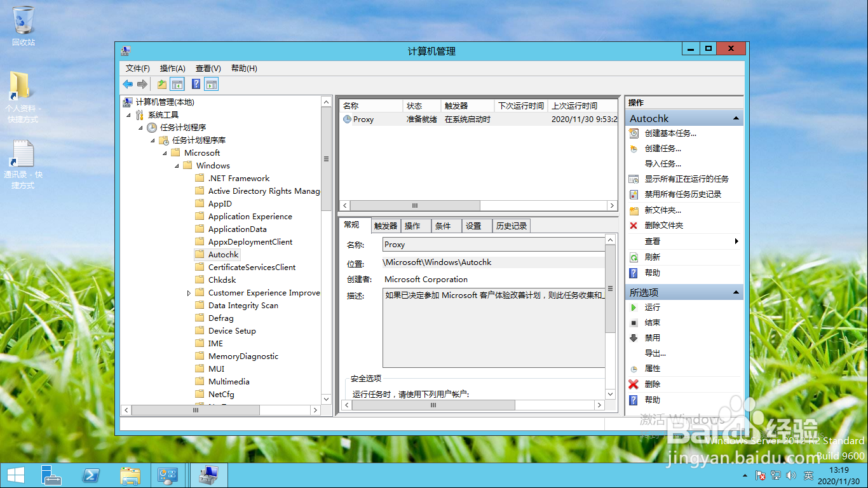Toggle the Action pane toolbar icon

[x=212, y=84]
